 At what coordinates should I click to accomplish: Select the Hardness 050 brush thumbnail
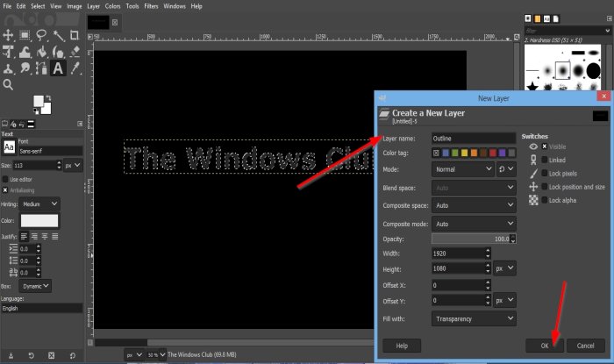[x=563, y=71]
